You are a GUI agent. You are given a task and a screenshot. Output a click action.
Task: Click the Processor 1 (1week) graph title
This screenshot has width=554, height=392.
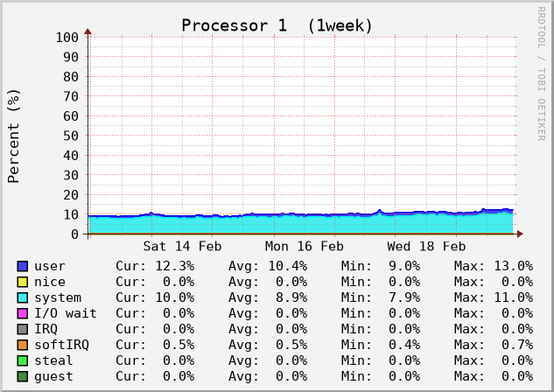click(x=277, y=25)
